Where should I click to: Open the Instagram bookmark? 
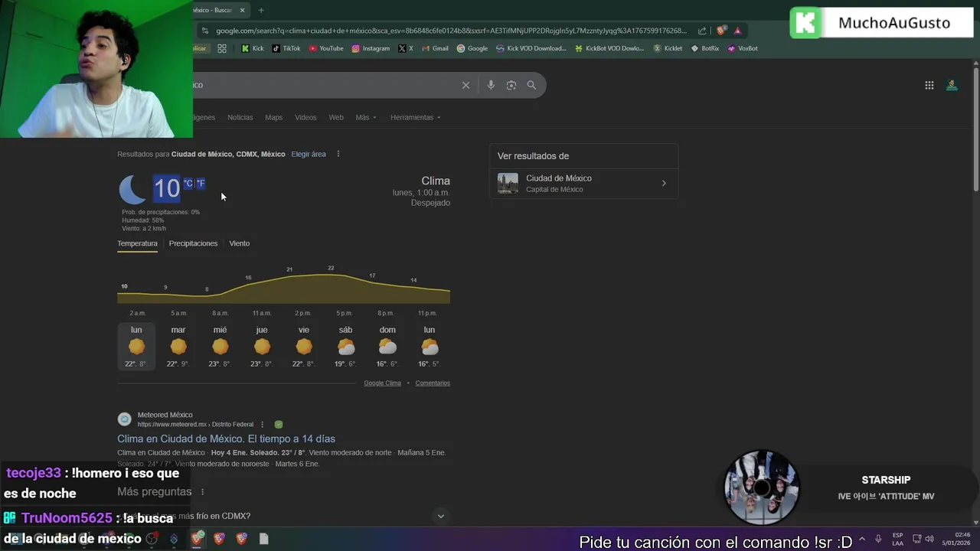click(371, 48)
